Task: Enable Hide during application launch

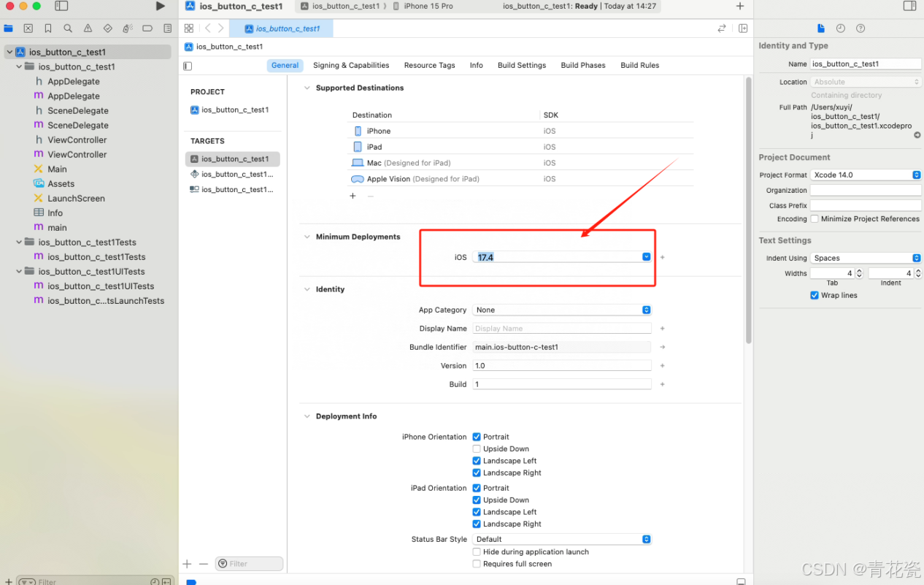Action: (477, 552)
